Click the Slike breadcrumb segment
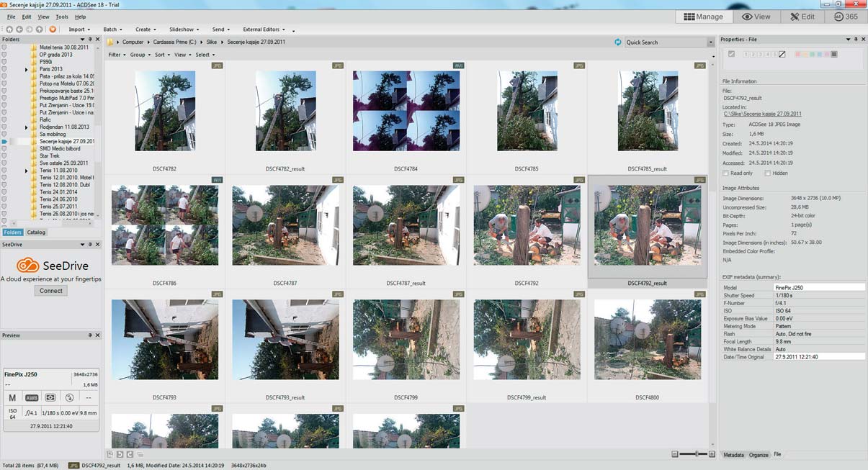 (212, 42)
